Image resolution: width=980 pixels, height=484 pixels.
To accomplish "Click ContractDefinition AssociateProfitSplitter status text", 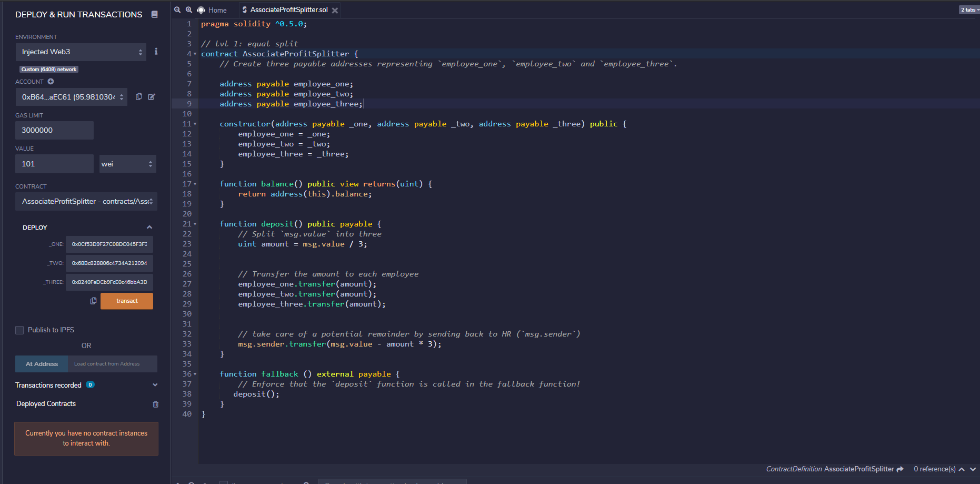I will point(830,469).
